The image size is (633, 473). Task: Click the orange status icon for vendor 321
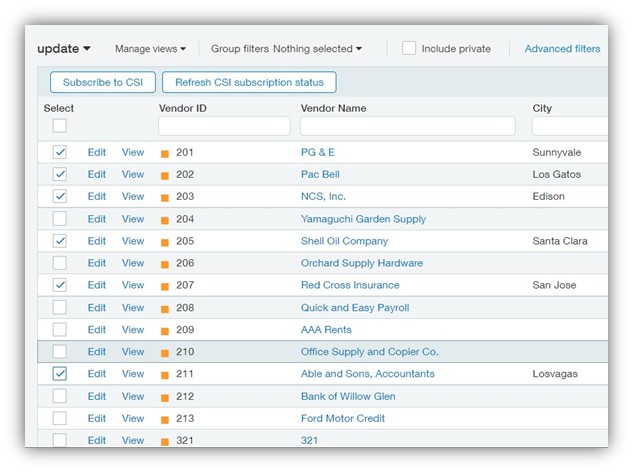click(165, 441)
